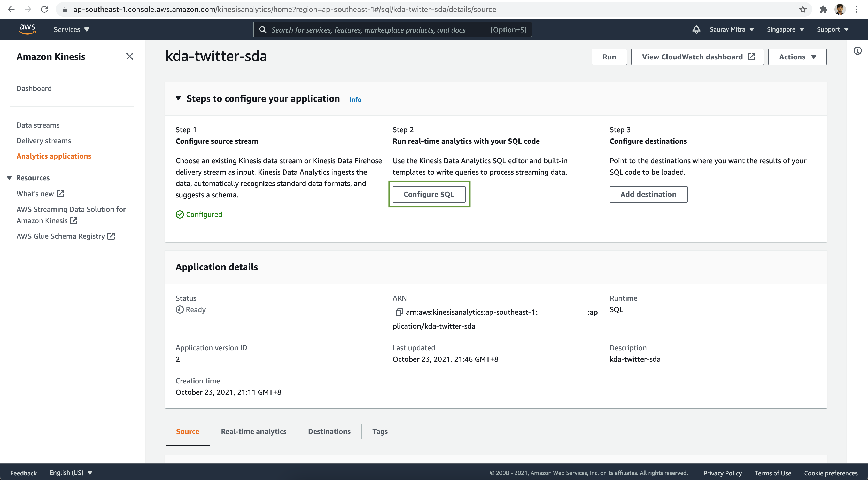The image size is (868, 480).
Task: Open the info panel circle icon
Action: tap(857, 51)
